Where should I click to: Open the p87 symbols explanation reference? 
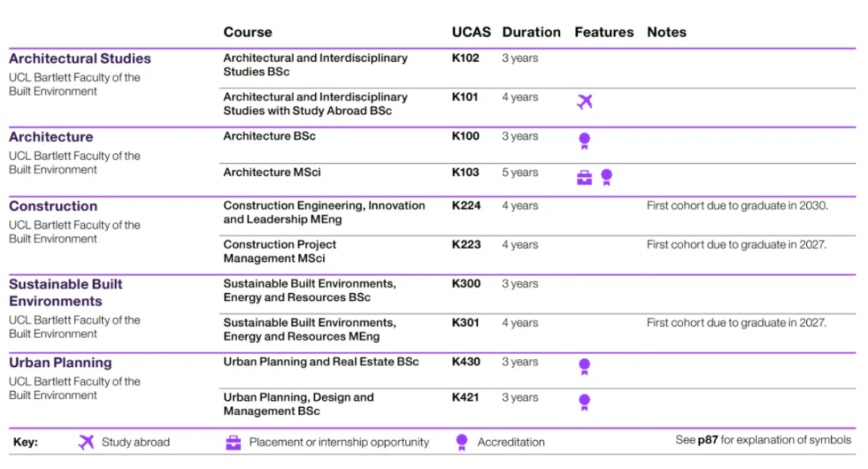706,440
